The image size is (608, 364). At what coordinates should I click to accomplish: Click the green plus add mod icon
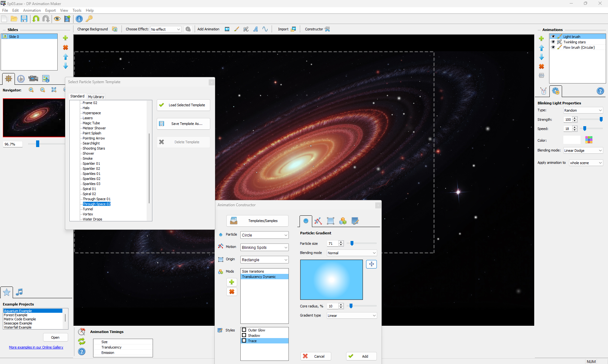tap(232, 282)
